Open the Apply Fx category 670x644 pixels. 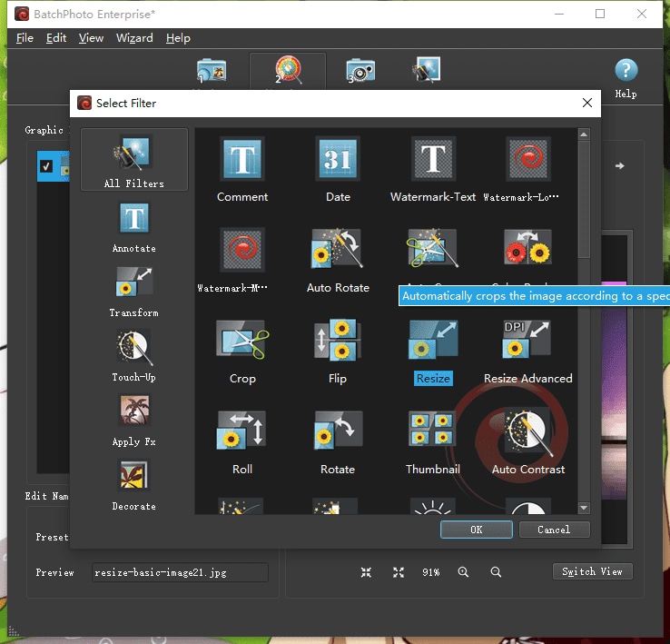pos(134,421)
